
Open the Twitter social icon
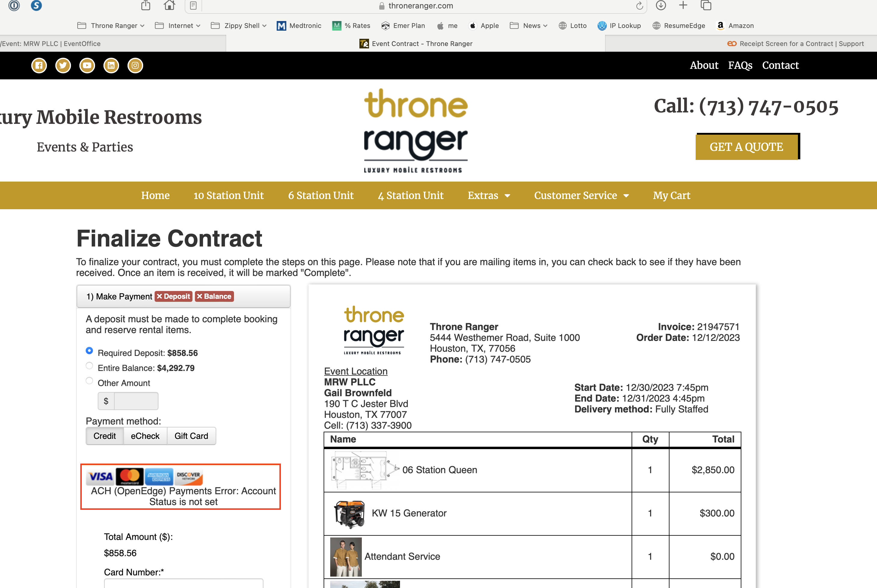coord(63,66)
